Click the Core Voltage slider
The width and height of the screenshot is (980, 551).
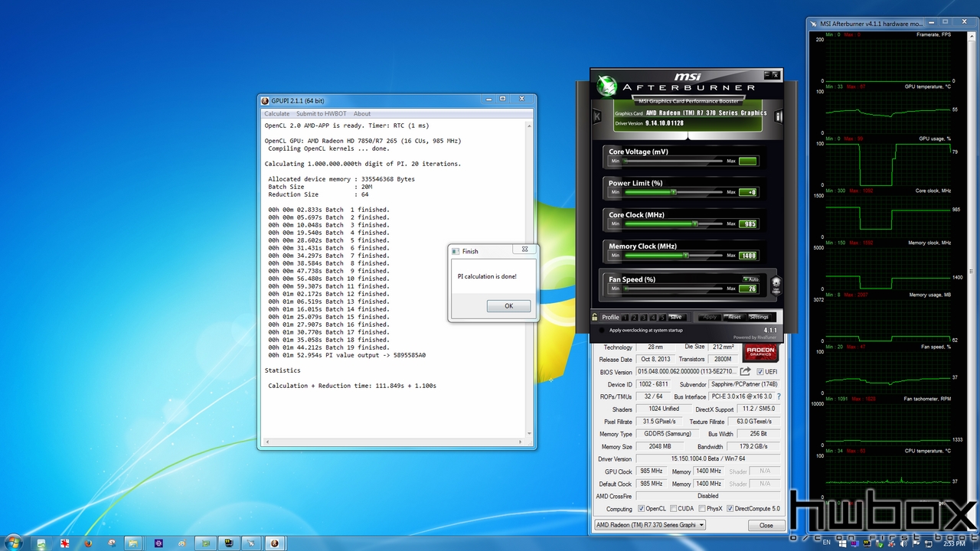(672, 161)
